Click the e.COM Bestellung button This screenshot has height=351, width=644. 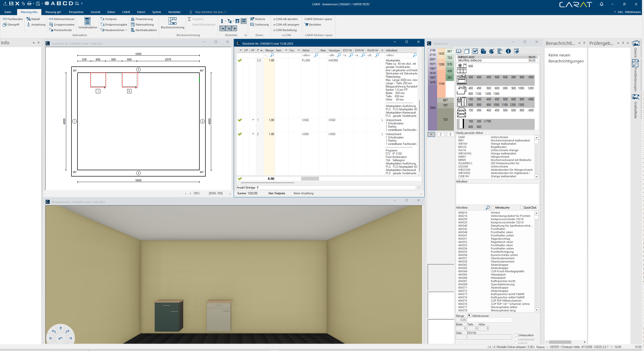(x=285, y=30)
